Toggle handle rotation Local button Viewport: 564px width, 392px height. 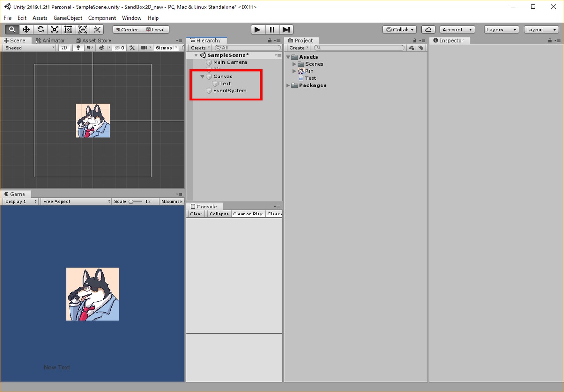pyautogui.click(x=156, y=30)
